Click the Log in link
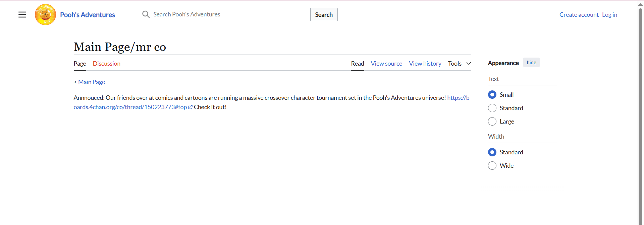 point(609,15)
